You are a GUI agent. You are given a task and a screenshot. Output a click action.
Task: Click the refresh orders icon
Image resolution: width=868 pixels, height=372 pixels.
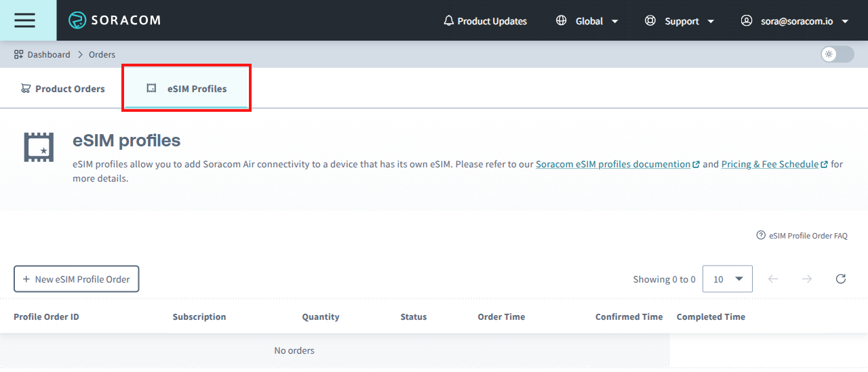click(x=841, y=279)
